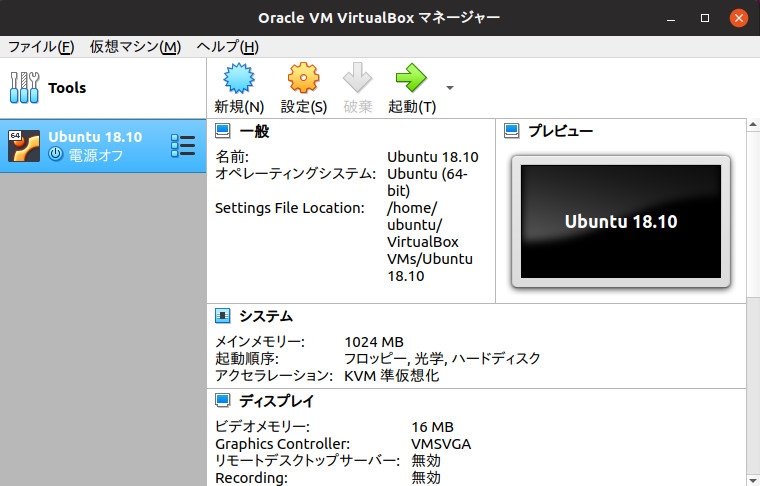Viewport: 760px width, 486px height.
Task: Open the ヘルプ(H) menu
Action: (x=228, y=47)
